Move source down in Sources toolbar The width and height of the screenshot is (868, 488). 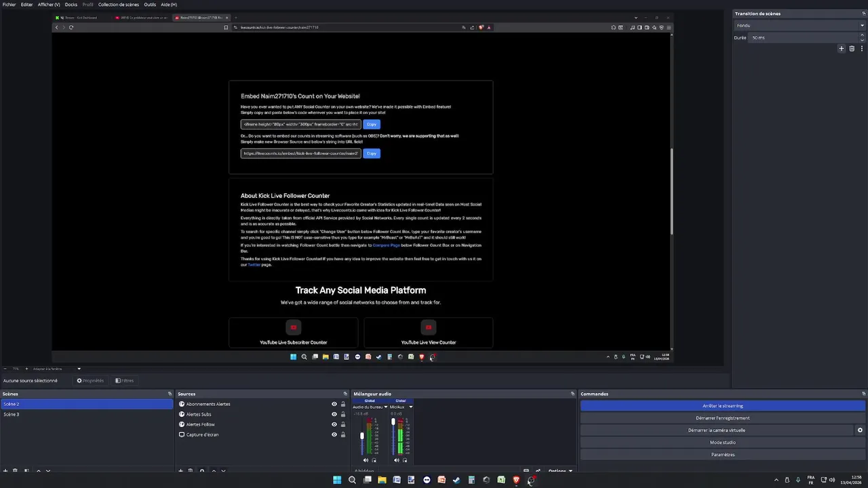coord(223,470)
